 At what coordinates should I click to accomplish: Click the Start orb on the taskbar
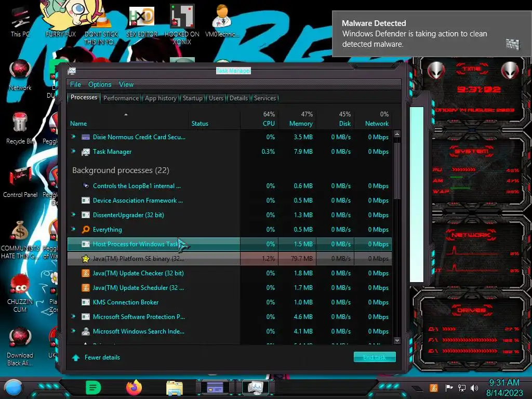click(x=14, y=388)
